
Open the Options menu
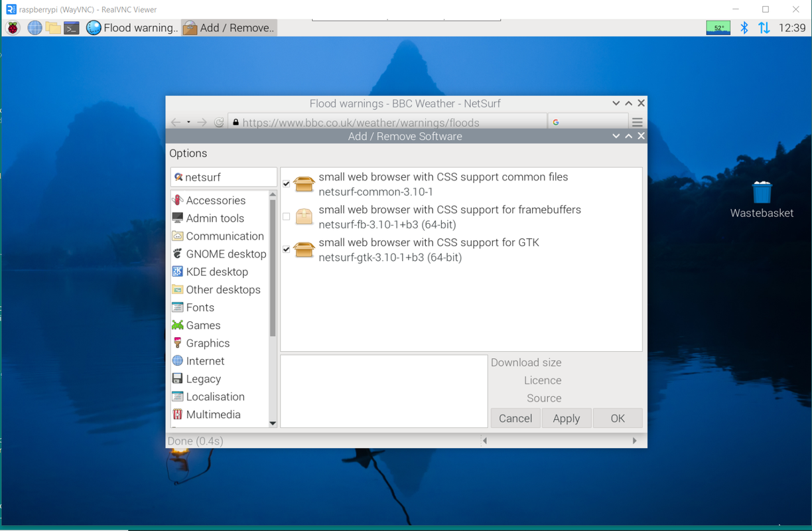pyautogui.click(x=188, y=153)
